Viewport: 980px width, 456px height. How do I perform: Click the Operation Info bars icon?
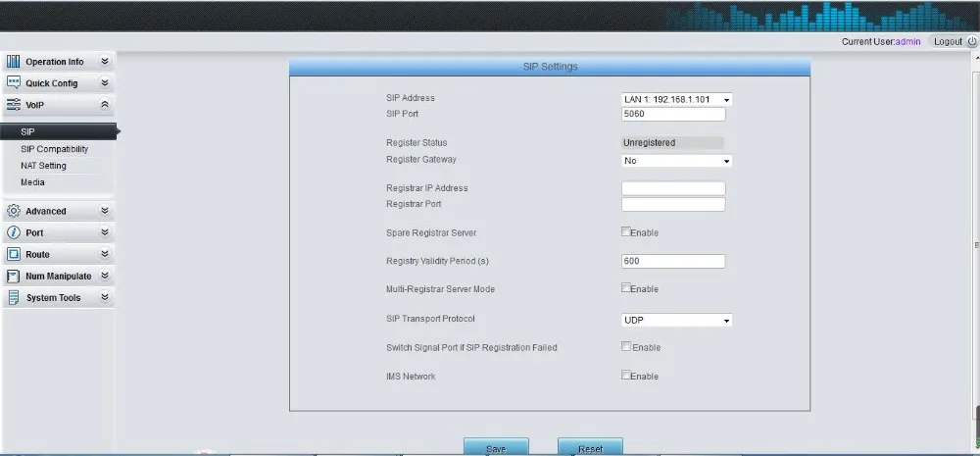(x=13, y=62)
